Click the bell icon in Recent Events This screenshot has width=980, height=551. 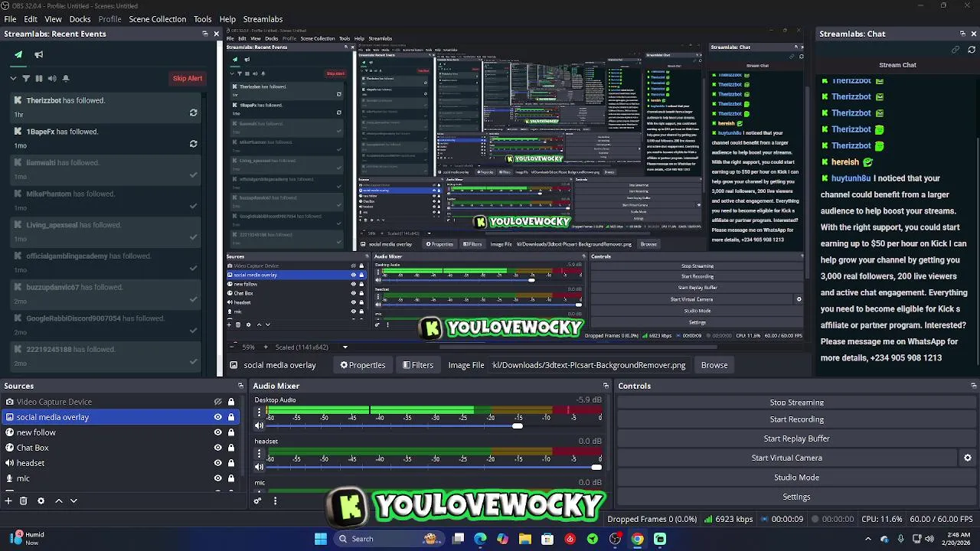[66, 78]
